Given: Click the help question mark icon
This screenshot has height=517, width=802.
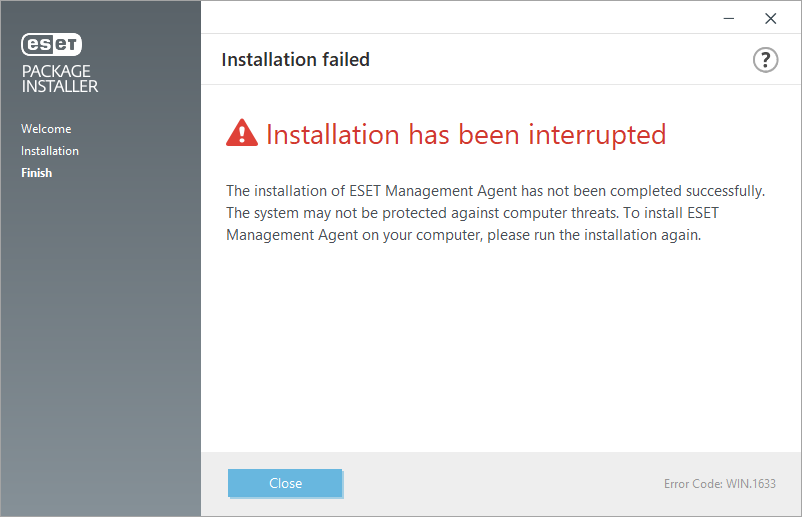Looking at the screenshot, I should pos(765,60).
